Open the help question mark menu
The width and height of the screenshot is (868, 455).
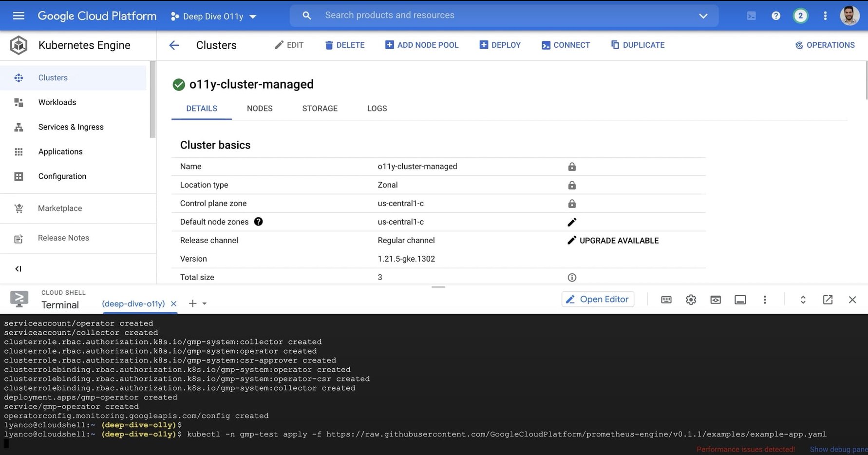tap(776, 16)
